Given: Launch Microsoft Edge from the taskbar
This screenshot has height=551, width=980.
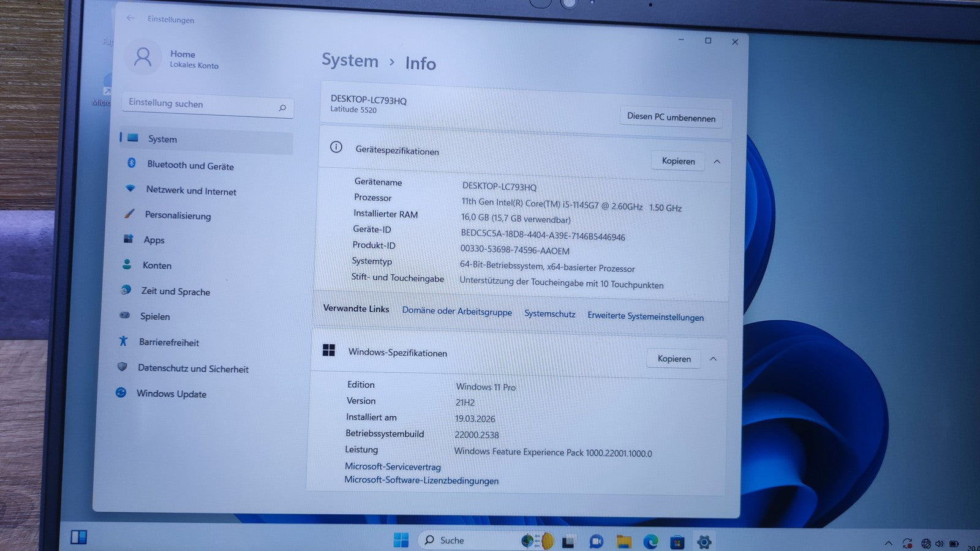Looking at the screenshot, I should point(650,541).
